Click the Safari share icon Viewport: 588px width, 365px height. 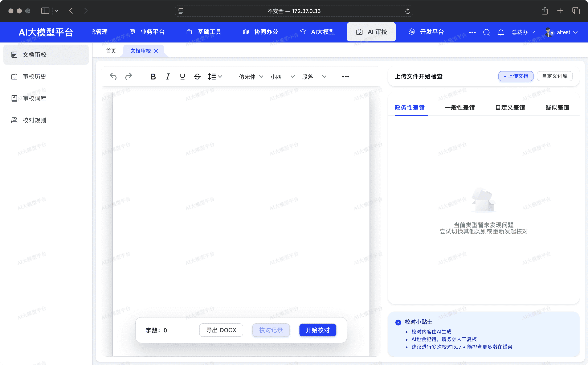click(x=544, y=11)
